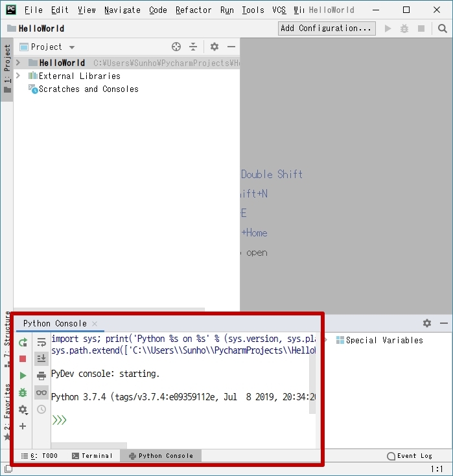Close the Python Console tab
The width and height of the screenshot is (453, 476).
(95, 324)
